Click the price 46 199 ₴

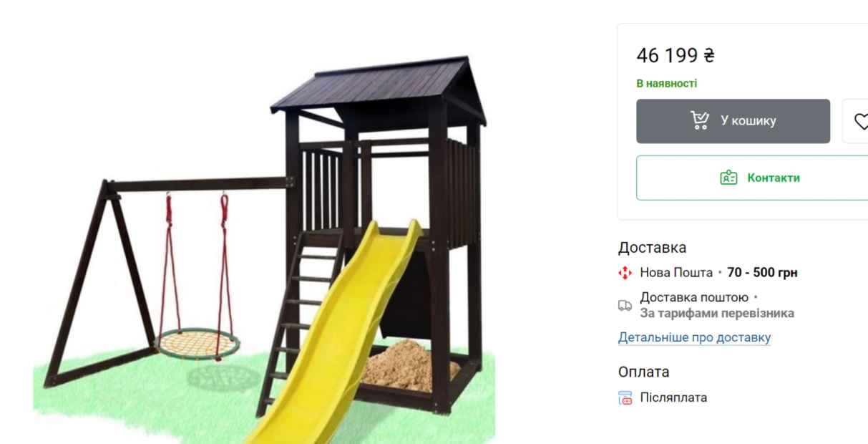[675, 55]
